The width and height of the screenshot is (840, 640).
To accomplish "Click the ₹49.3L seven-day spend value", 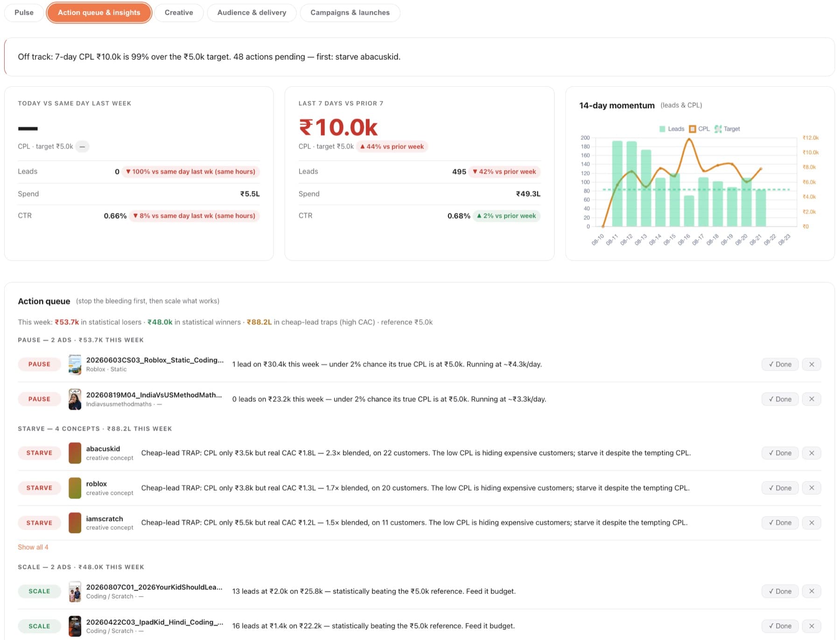I will [x=528, y=194].
